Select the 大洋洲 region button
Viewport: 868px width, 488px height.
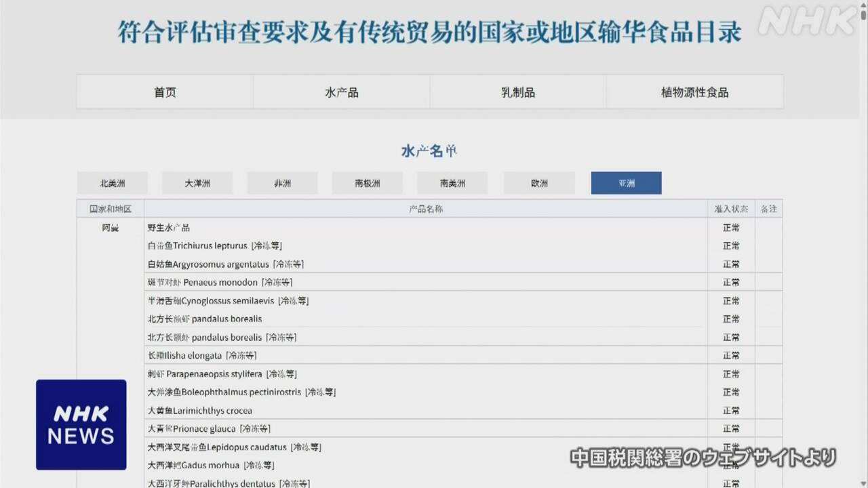click(197, 183)
